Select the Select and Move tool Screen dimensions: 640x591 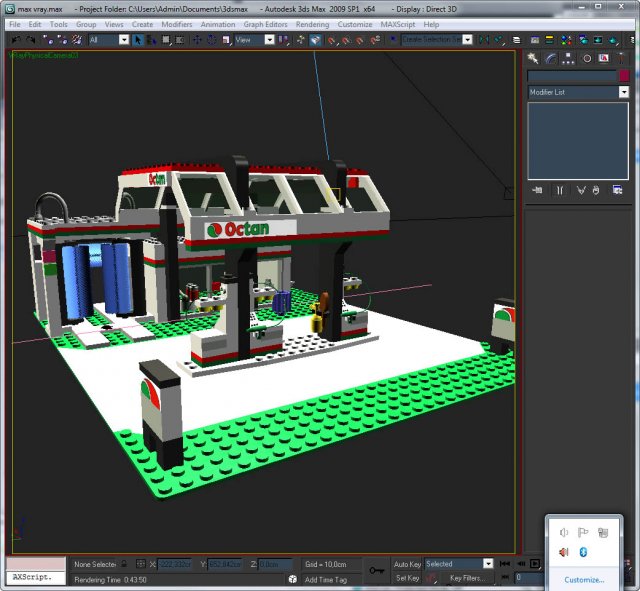coord(197,40)
